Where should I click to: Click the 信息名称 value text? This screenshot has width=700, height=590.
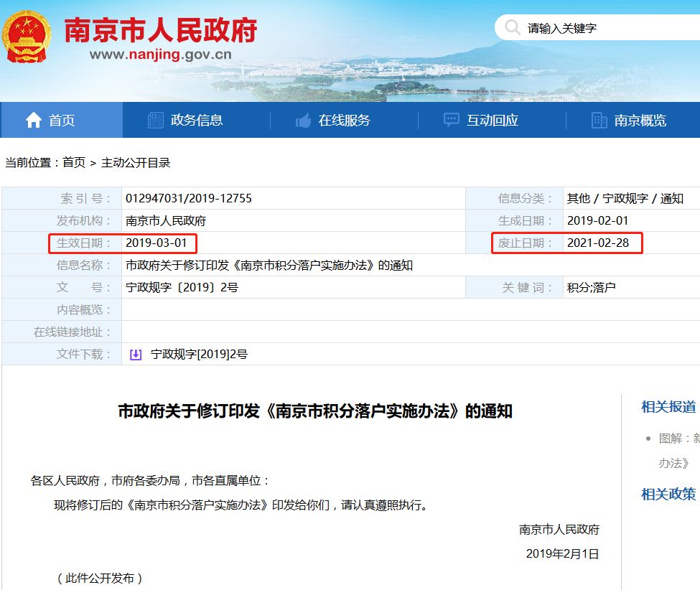pyautogui.click(x=269, y=265)
